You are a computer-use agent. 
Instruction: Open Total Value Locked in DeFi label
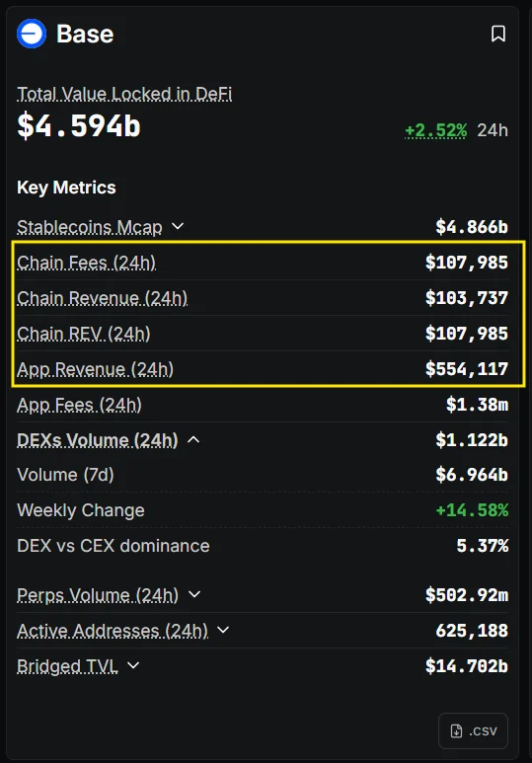124,94
